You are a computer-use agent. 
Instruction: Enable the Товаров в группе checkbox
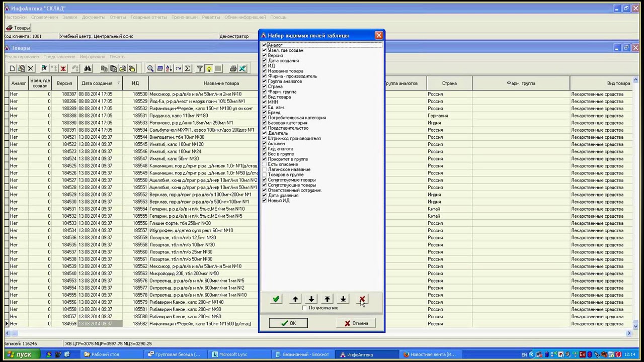coord(264,174)
